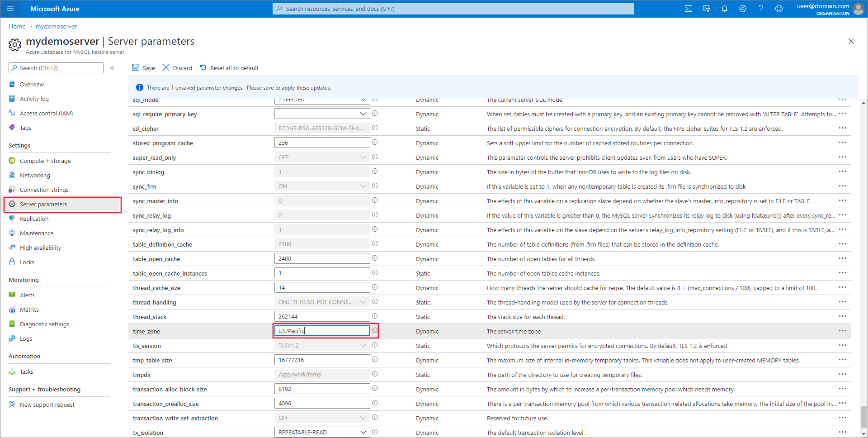Expand the tx_isolation dropdown

(322, 432)
